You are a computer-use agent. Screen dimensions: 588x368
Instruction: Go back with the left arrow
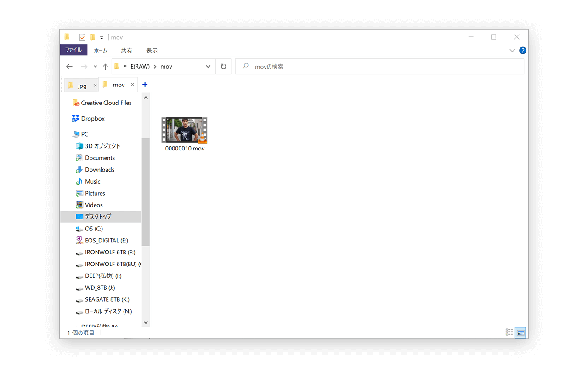click(x=69, y=67)
